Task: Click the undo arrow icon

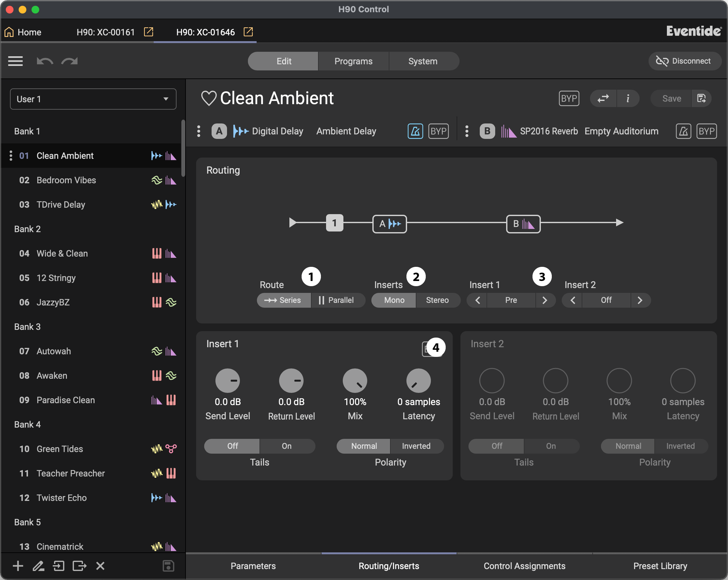Action: click(x=45, y=61)
